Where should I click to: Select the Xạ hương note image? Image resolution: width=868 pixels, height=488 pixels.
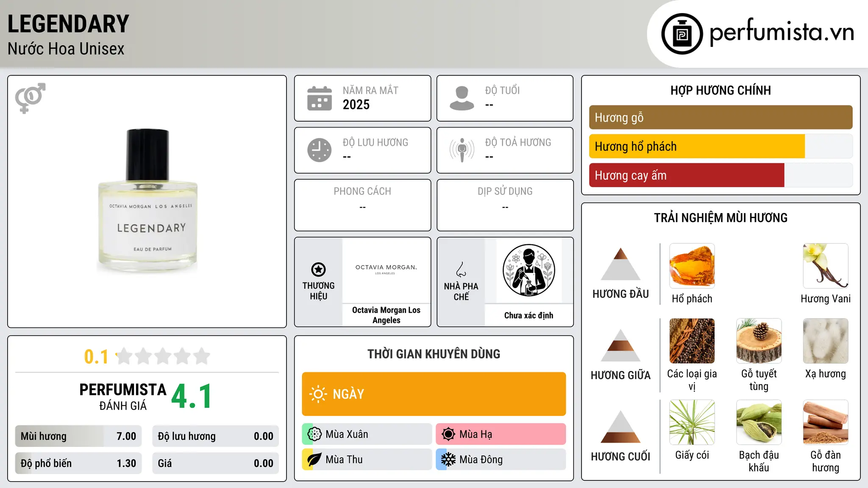click(x=826, y=341)
